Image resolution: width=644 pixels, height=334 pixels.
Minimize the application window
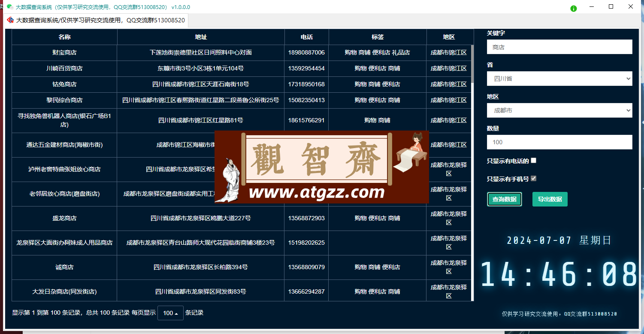click(592, 6)
